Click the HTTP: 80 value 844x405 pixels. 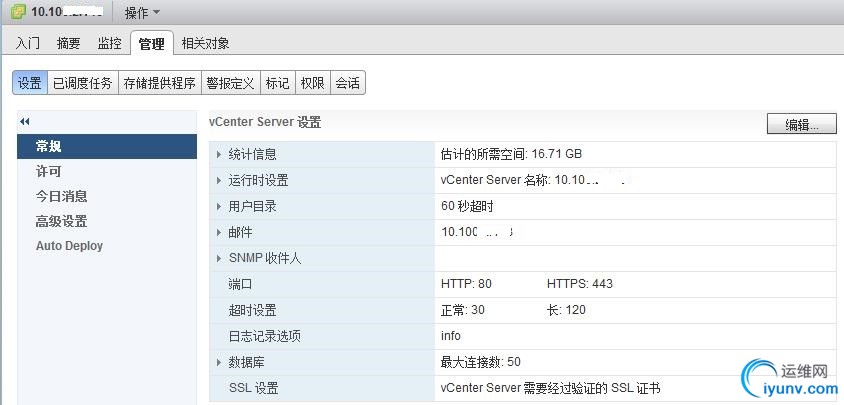point(466,284)
